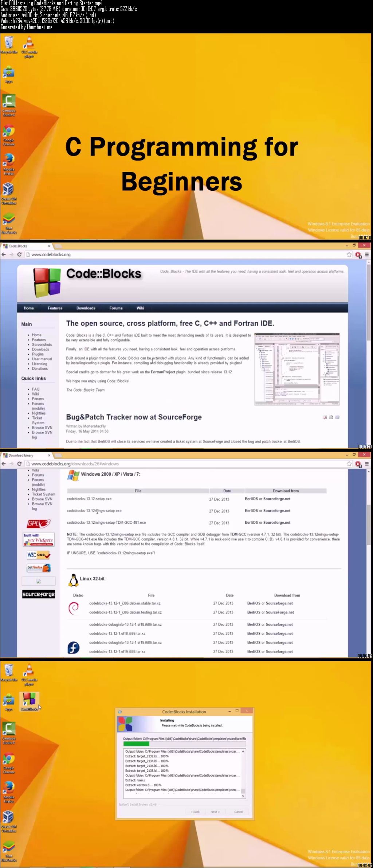Open the Chrome menu in the Download binary window
The width and height of the screenshot is (373, 868).
click(367, 464)
